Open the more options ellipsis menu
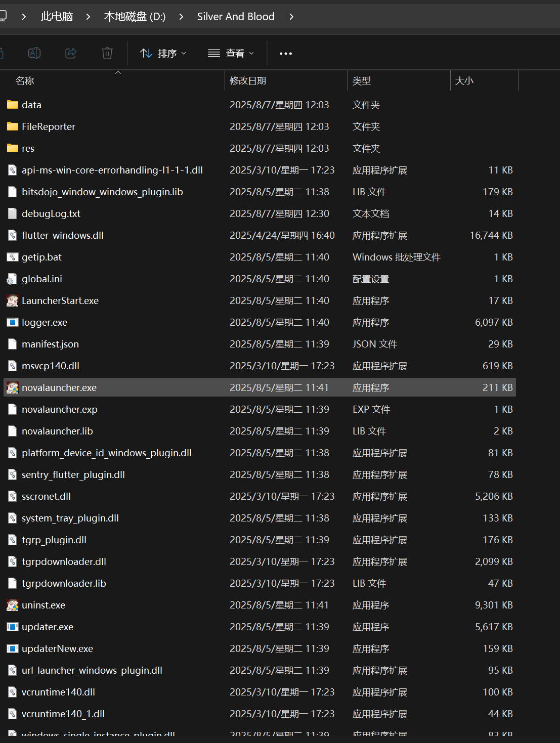 click(x=286, y=53)
